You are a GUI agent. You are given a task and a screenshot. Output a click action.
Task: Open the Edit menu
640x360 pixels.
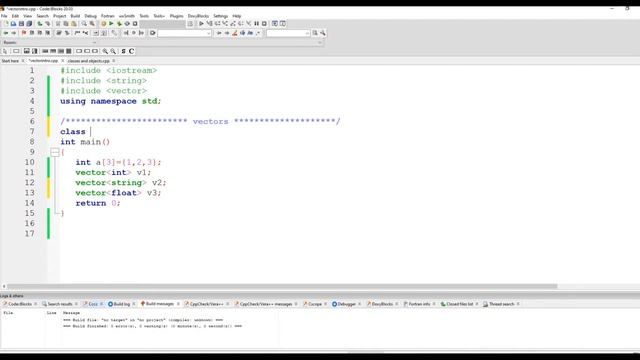[15, 16]
